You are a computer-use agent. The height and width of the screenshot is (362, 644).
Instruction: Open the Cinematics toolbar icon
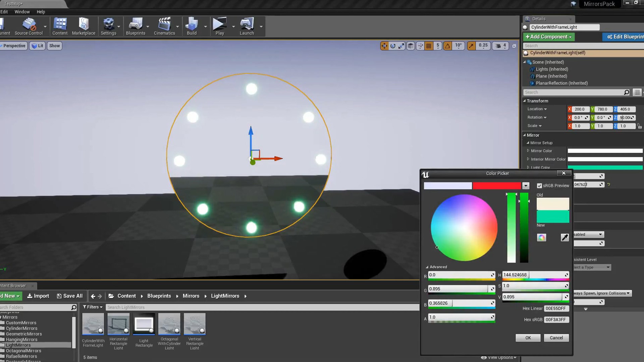tap(164, 26)
